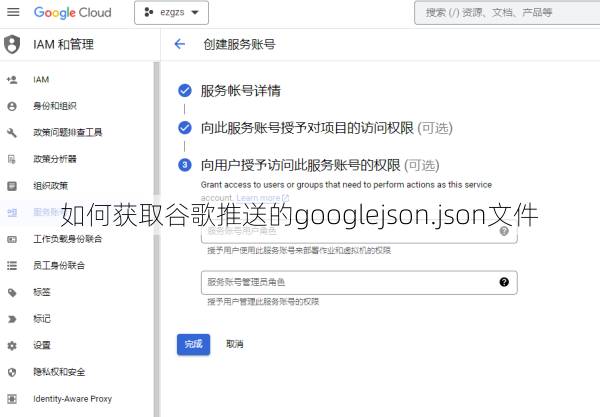The image size is (600, 417).
Task: Click the IAM shield icon in header
Action: pos(12,44)
